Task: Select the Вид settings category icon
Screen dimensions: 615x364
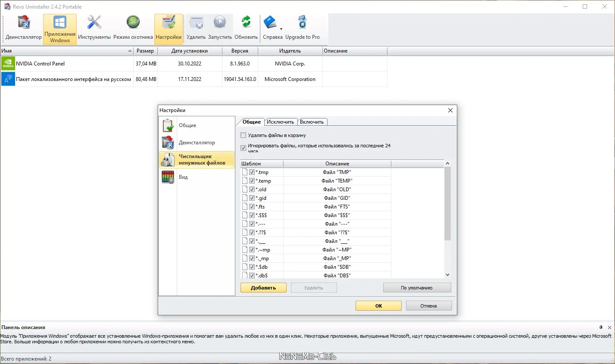Action: click(168, 177)
